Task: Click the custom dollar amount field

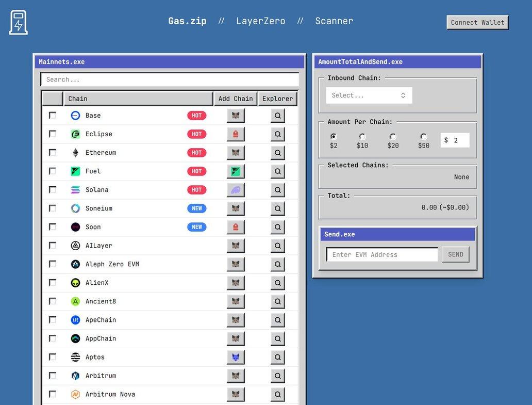Action: (455, 140)
